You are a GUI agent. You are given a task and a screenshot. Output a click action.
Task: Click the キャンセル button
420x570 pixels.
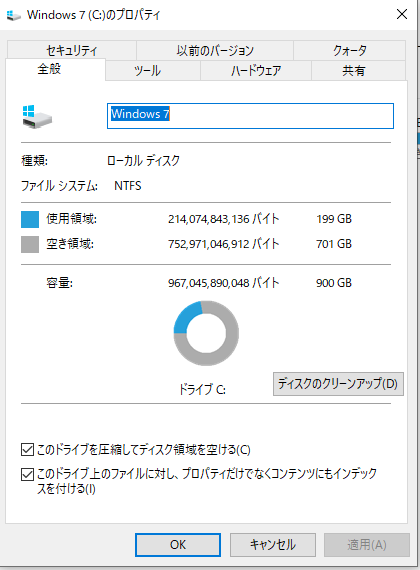[273, 545]
